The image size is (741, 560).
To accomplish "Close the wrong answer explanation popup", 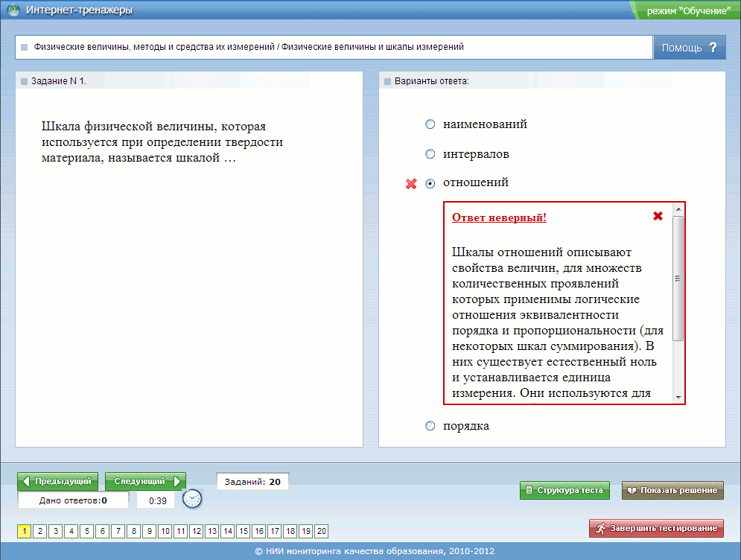I will click(658, 216).
